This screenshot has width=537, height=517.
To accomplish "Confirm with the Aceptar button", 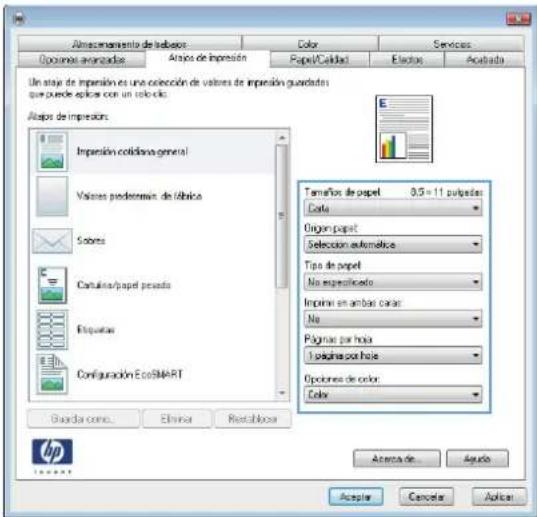I will (x=356, y=497).
